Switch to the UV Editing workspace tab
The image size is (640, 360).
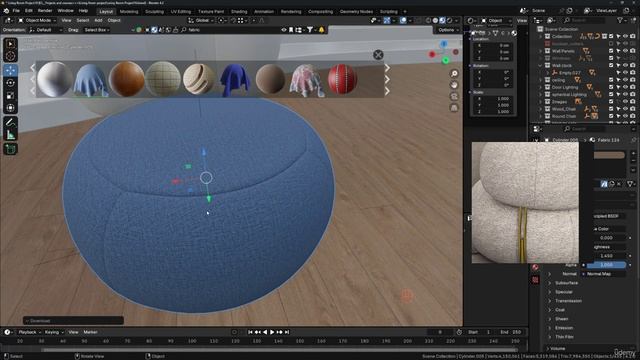(181, 11)
